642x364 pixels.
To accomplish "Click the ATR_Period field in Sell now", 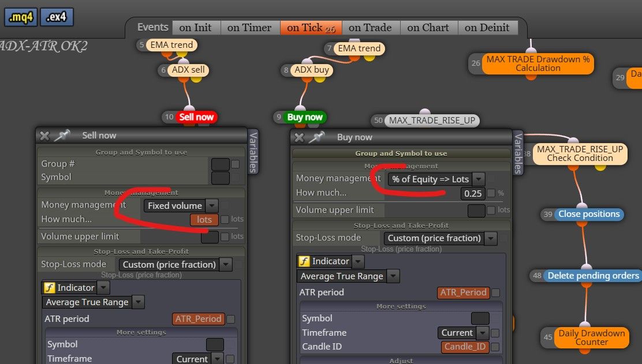I will pyautogui.click(x=199, y=319).
